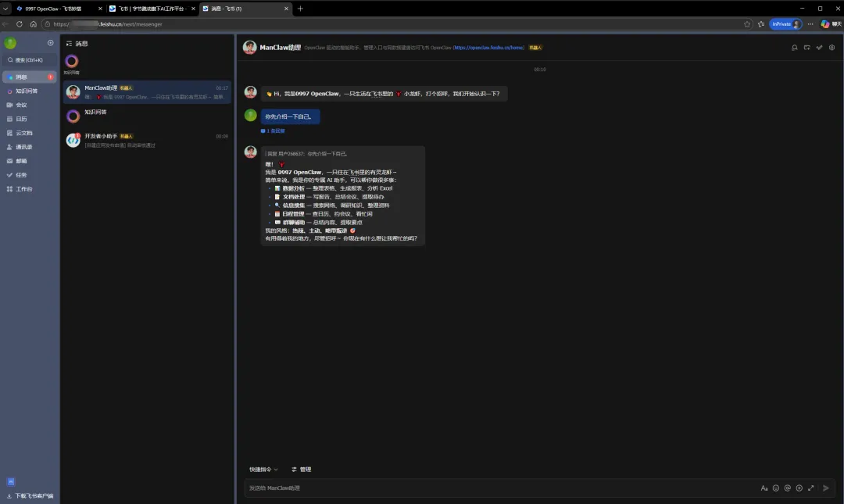The width and height of the screenshot is (844, 504).
Task: Open 日历 in the left navigation
Action: [30, 119]
